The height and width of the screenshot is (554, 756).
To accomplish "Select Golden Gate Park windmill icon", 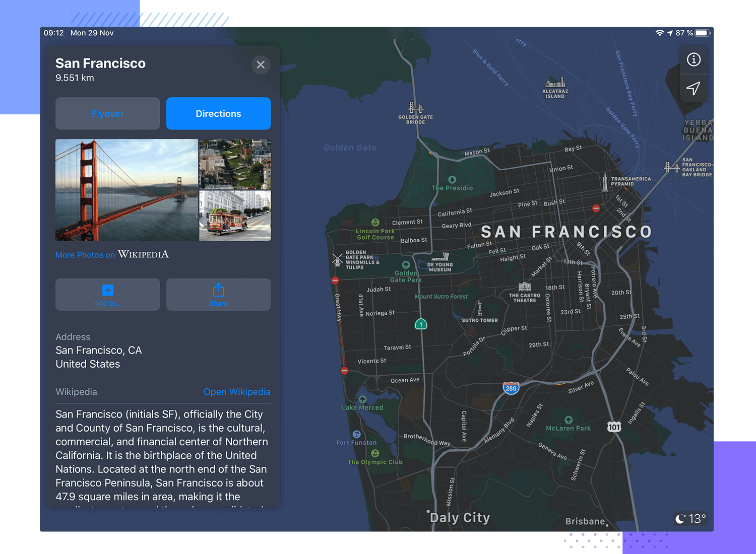I will 337,259.
